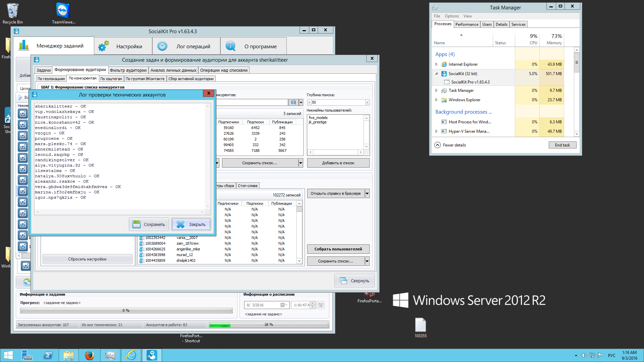
Task: Open lower Сохранить список dropdown arrow
Action: click(367, 261)
